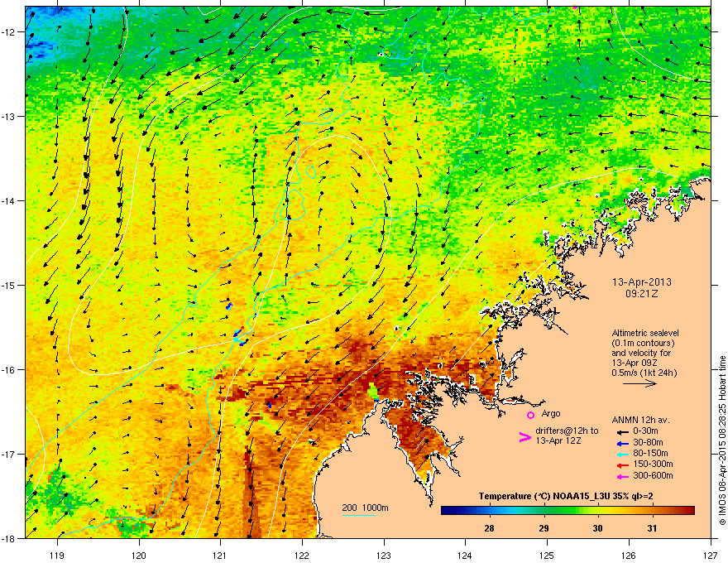
Task: Click the longitude axis label 122
Action: (x=302, y=555)
